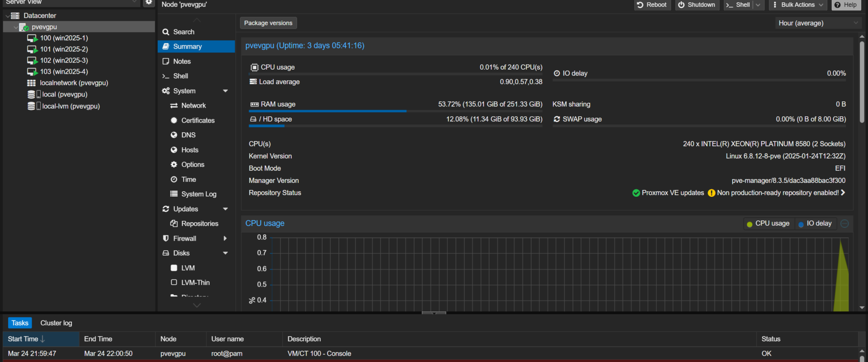The width and height of the screenshot is (868, 362).
Task: Collapse the Updates menu section
Action: pyautogui.click(x=225, y=209)
